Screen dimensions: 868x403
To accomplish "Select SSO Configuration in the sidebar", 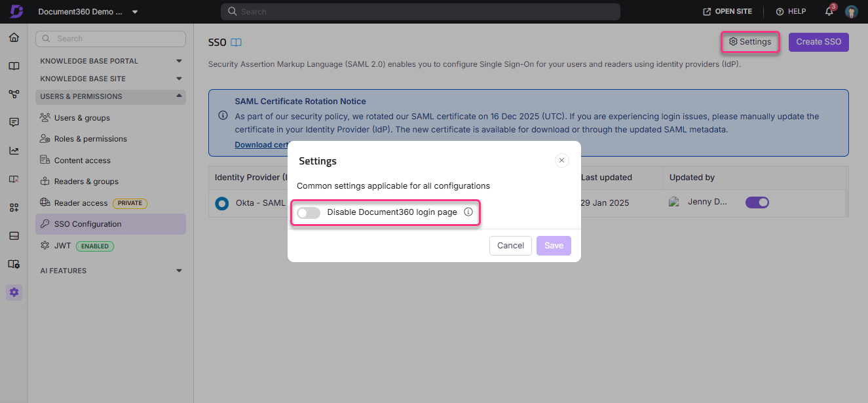I will pos(86,224).
